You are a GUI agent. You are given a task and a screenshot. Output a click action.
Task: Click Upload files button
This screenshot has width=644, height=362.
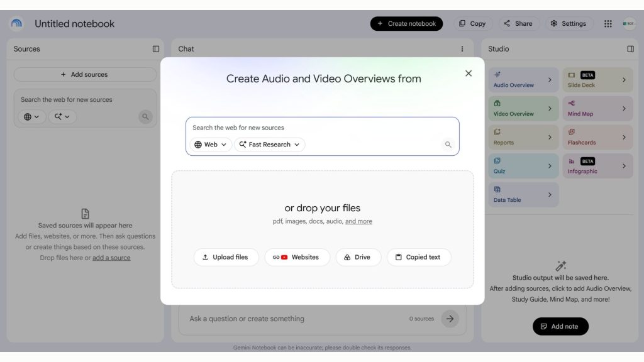226,257
